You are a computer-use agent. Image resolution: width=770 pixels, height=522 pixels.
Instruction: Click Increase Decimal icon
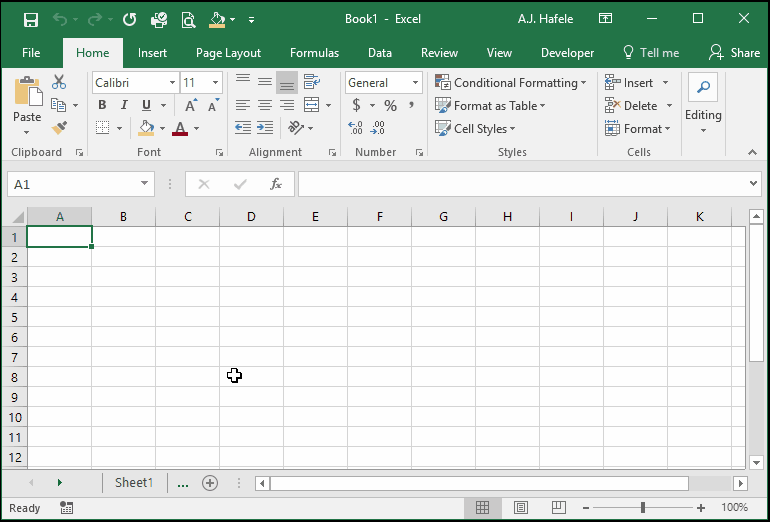pyautogui.click(x=355, y=128)
